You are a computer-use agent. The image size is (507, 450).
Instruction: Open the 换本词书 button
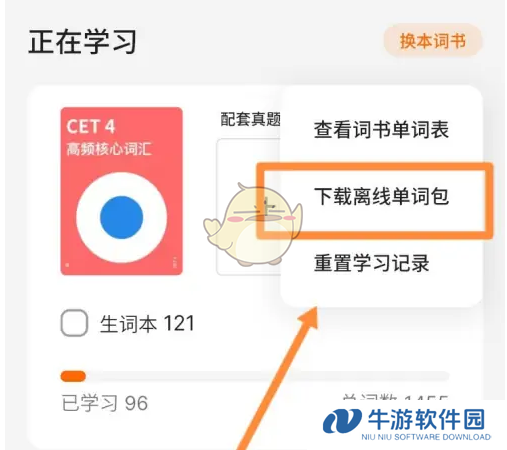(x=433, y=41)
